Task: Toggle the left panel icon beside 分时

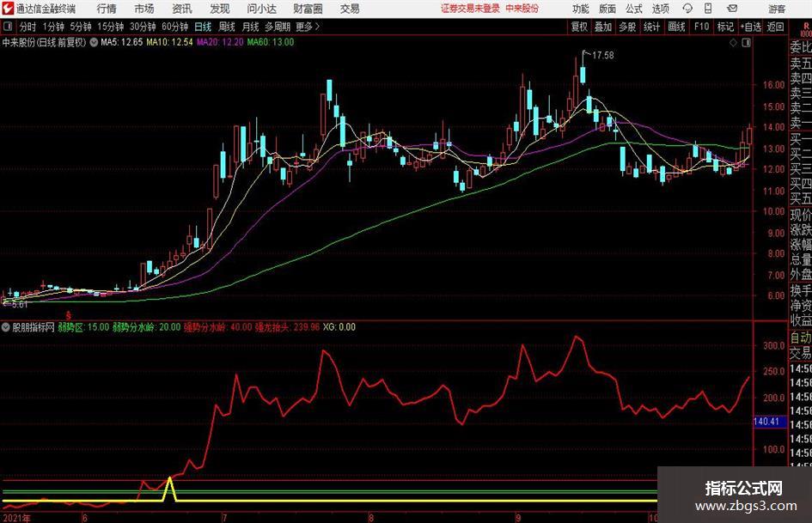Action: point(7,27)
